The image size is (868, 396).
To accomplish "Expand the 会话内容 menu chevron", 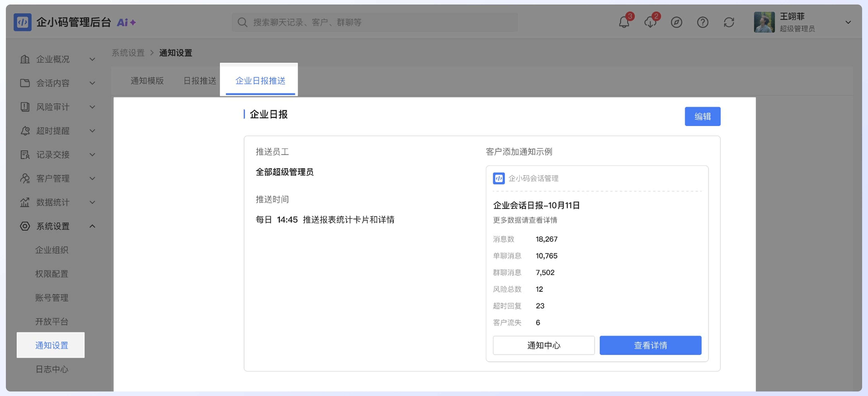I will 92,83.
